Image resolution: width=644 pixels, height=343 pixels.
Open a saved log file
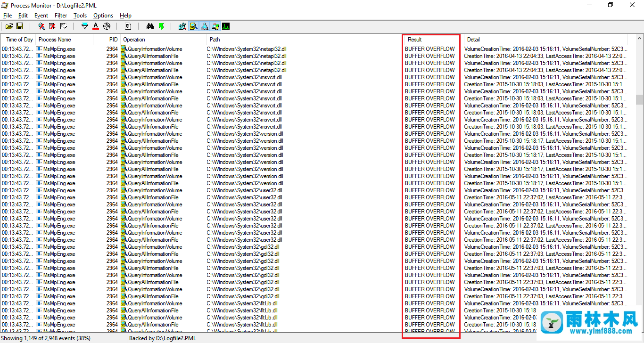(9, 26)
